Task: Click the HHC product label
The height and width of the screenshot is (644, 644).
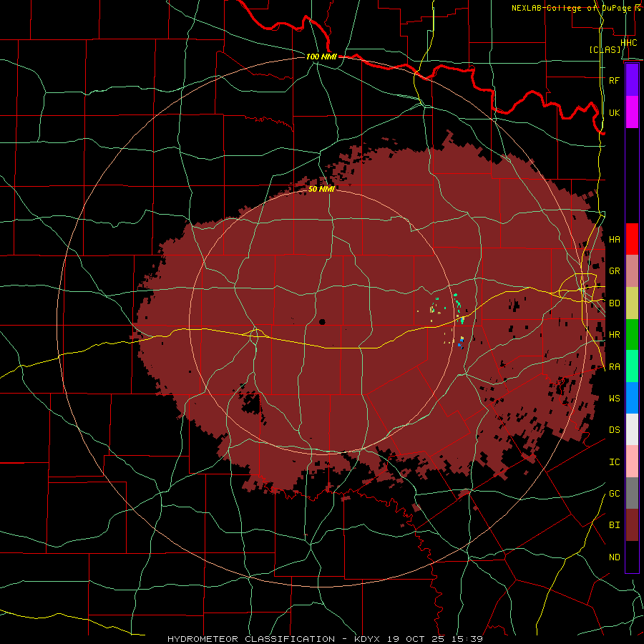Action: click(628, 42)
